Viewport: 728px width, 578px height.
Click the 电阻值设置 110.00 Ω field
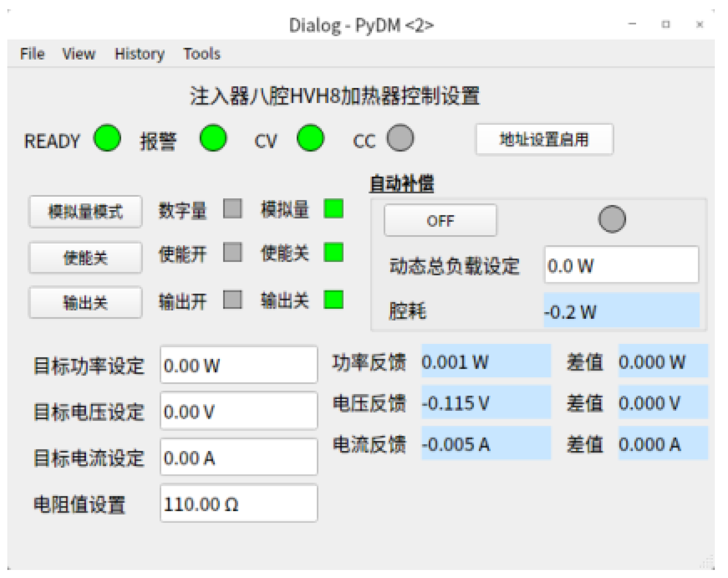pyautogui.click(x=239, y=504)
